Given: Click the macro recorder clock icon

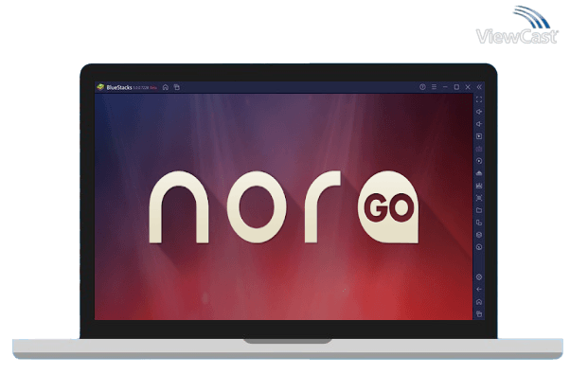Looking at the screenshot, I should [479, 247].
